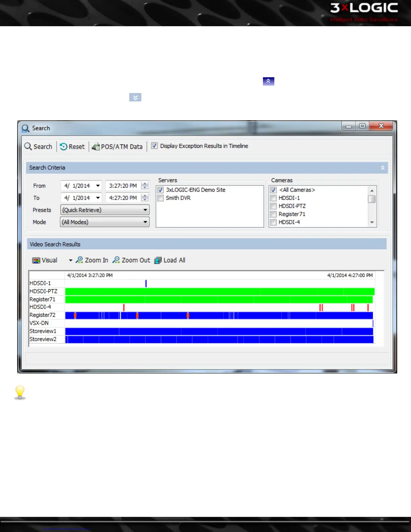The width and height of the screenshot is (411, 532).
Task: Close the Search window
Action: [381, 126]
